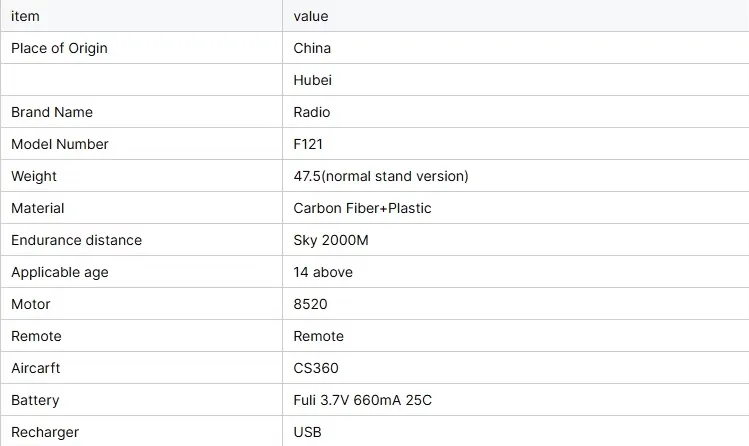Select the 'Place of Origin' cell

(x=59, y=48)
